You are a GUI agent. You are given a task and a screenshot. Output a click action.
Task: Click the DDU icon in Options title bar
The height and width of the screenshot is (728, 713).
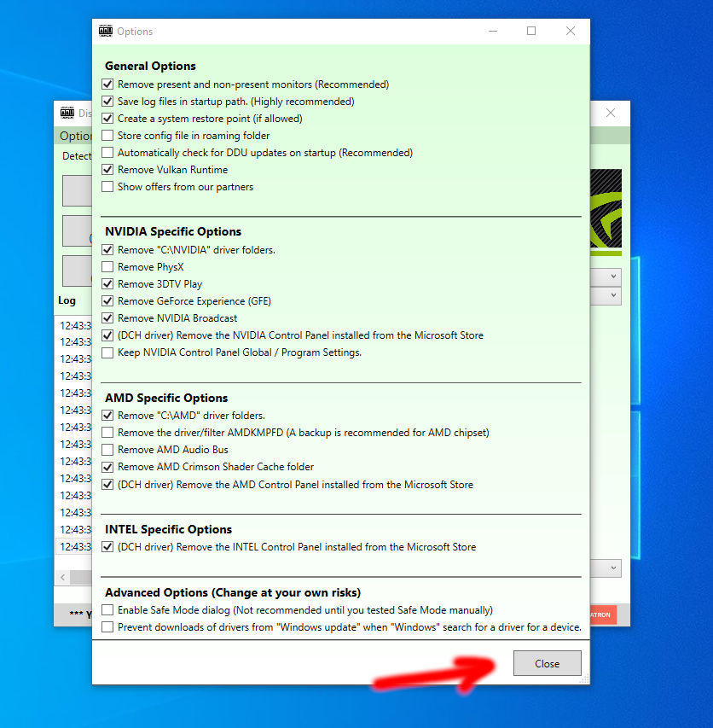106,31
